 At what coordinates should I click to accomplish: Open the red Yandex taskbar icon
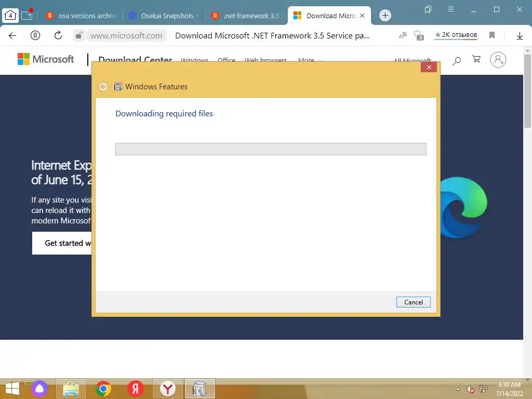(136, 389)
